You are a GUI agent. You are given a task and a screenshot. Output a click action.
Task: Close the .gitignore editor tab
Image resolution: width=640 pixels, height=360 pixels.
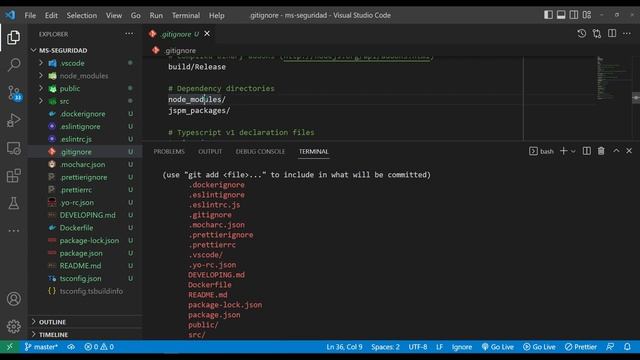207,34
